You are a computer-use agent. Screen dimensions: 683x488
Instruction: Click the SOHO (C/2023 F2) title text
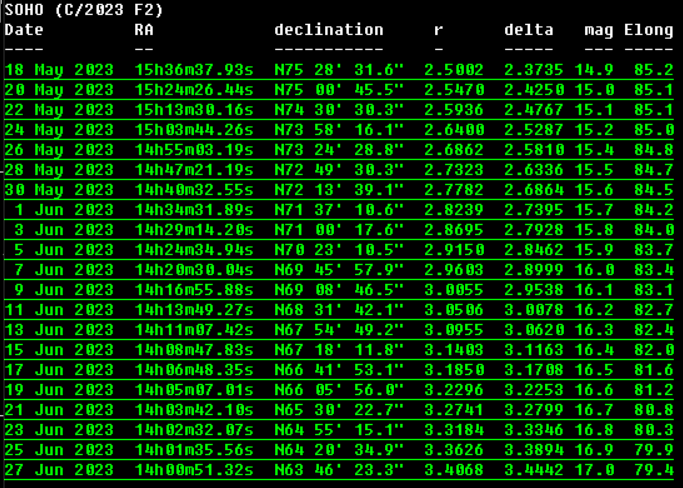(x=84, y=10)
